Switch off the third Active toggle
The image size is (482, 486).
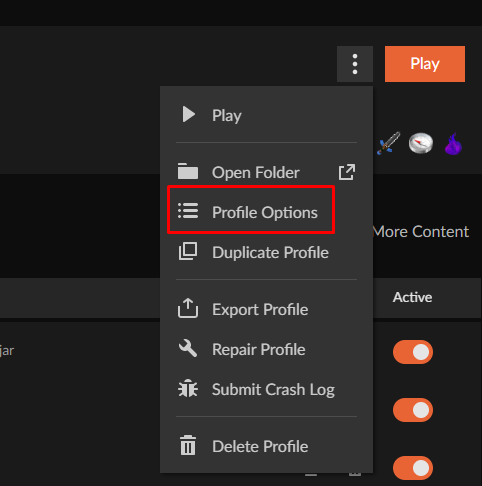coord(413,468)
